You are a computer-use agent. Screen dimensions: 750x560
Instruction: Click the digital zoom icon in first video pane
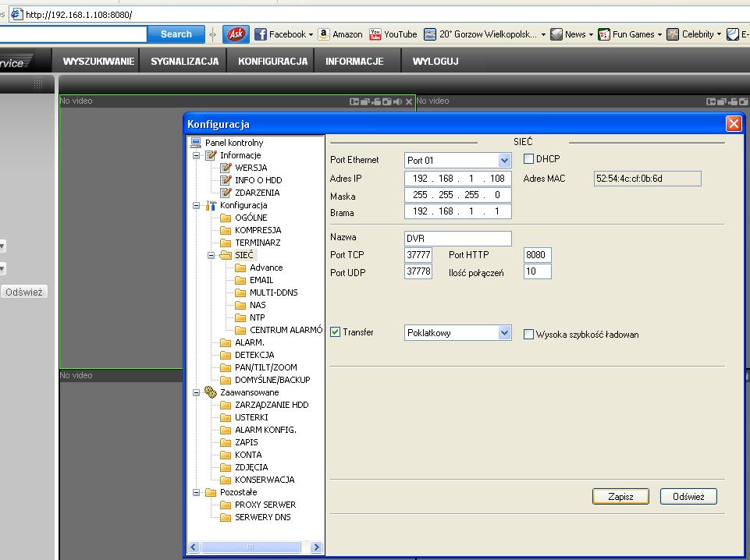[x=354, y=101]
